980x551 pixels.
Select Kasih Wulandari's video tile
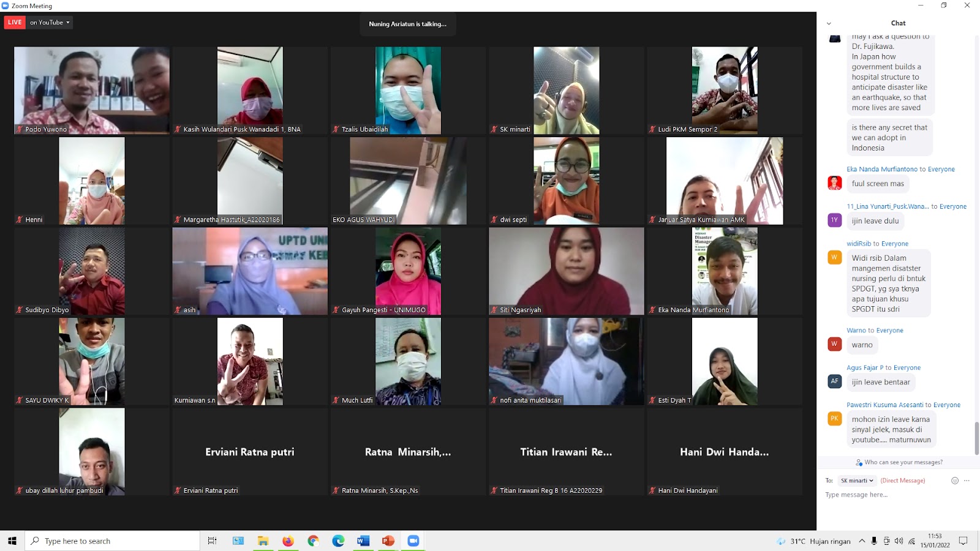click(250, 91)
